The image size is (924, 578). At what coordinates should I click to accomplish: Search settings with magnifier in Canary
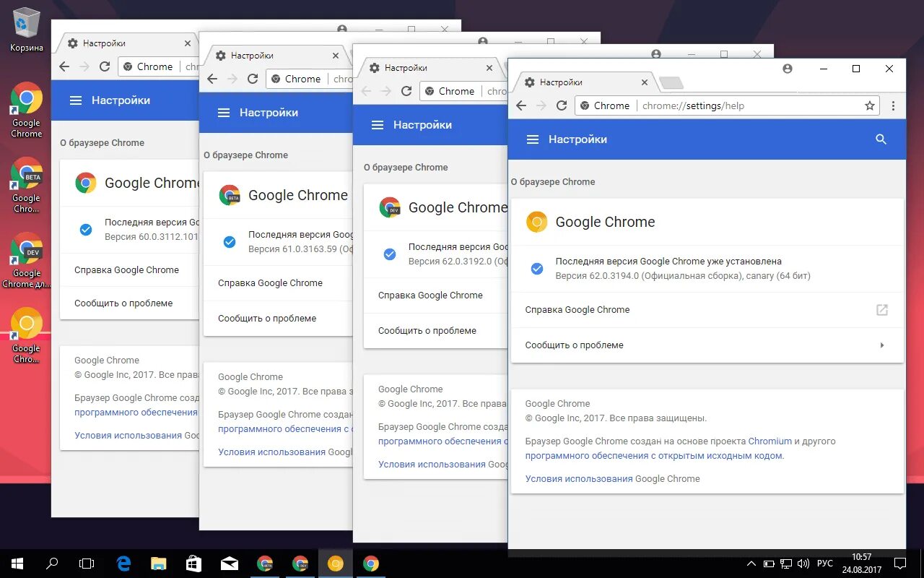(x=881, y=139)
